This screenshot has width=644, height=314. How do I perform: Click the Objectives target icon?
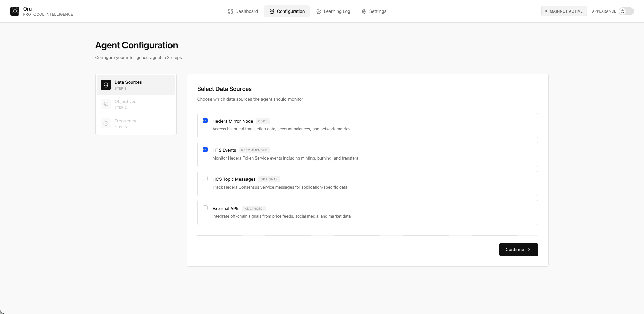point(106,104)
